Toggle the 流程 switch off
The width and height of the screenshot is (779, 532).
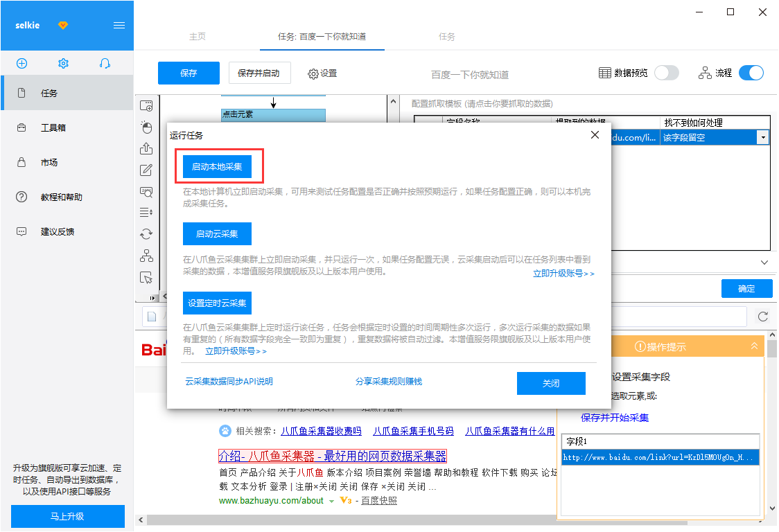751,73
